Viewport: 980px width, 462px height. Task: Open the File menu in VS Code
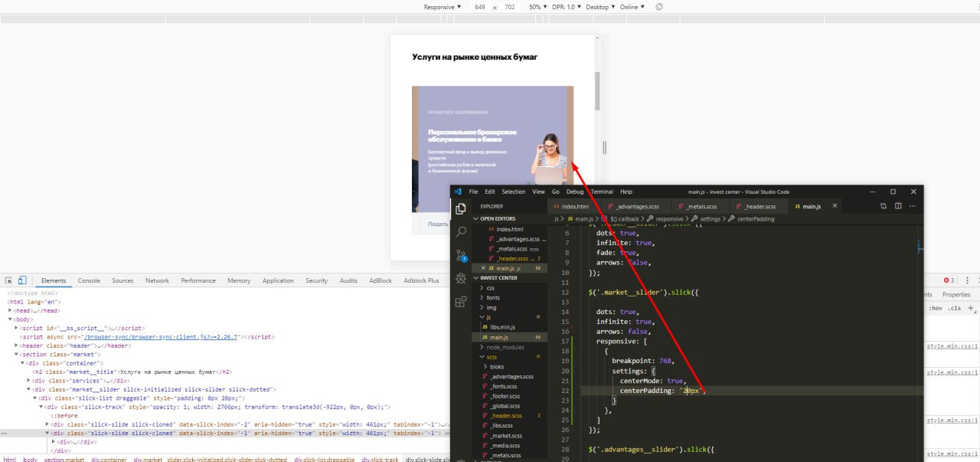click(x=474, y=192)
